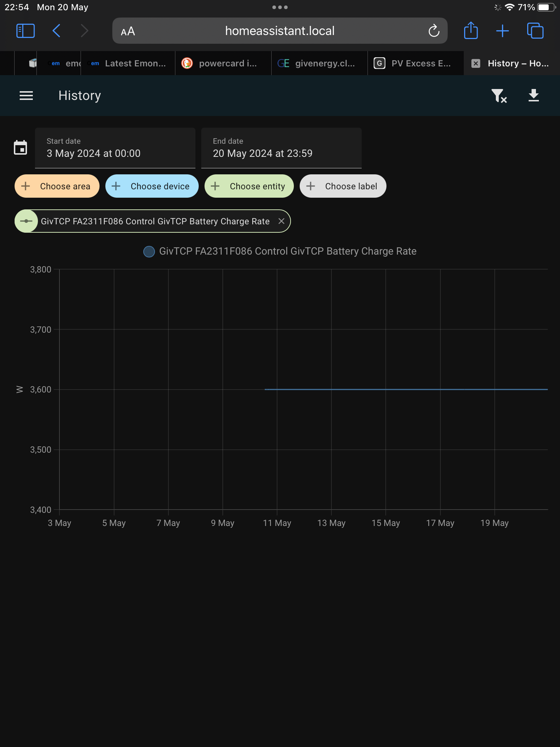Open the calendar date range picker icon
The height and width of the screenshot is (747, 560).
(x=20, y=148)
